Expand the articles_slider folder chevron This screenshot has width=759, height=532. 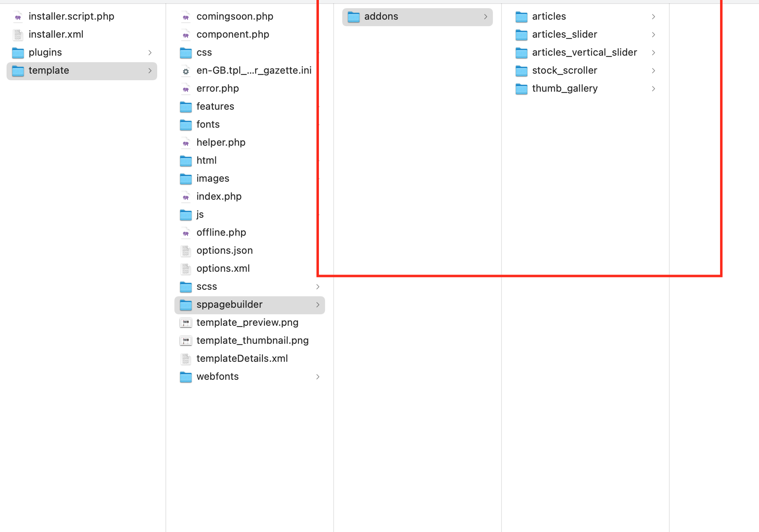point(653,35)
